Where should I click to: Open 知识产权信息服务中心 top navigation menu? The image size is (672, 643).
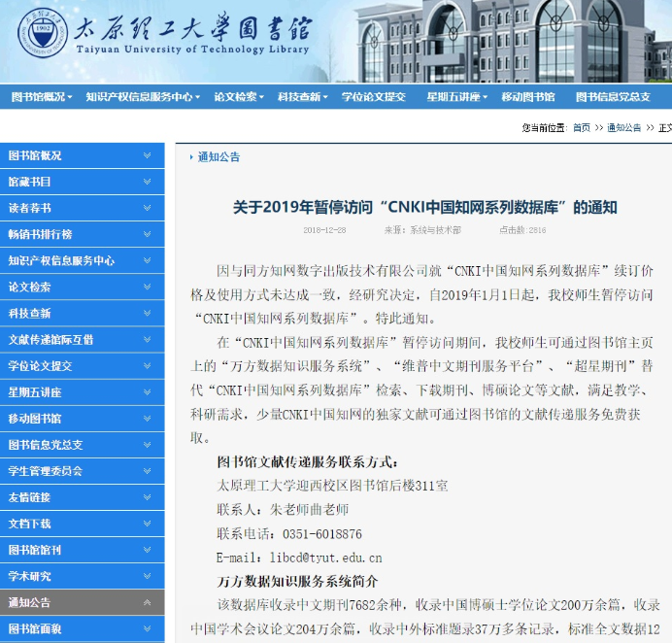(143, 97)
